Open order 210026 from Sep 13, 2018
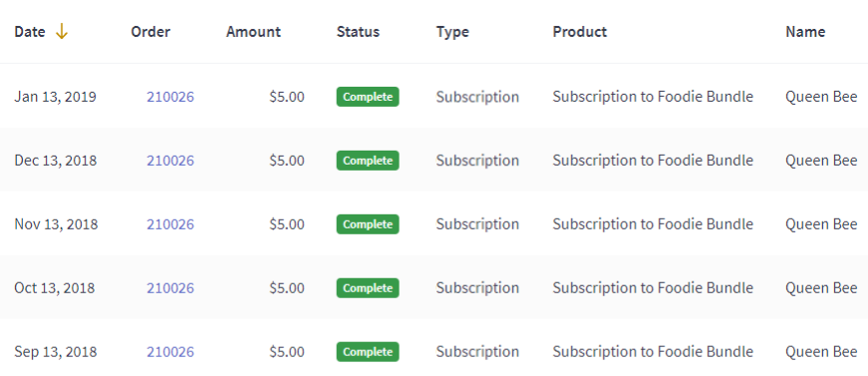The image size is (868, 376). 170,352
